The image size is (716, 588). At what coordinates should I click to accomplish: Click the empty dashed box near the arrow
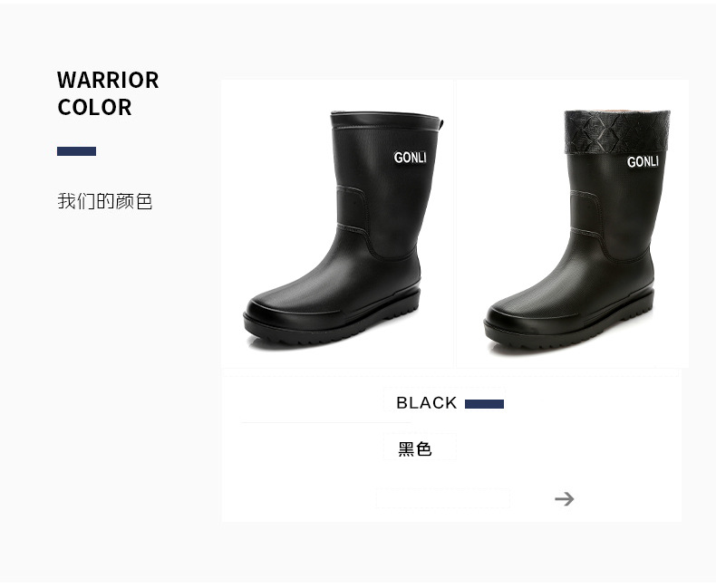pyautogui.click(x=442, y=498)
